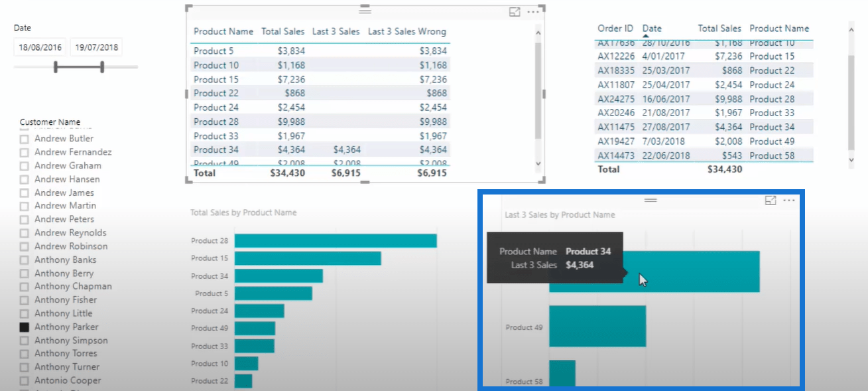Click the orders table scroll down arrow
Screen dimensions: 868x391
tap(851, 160)
